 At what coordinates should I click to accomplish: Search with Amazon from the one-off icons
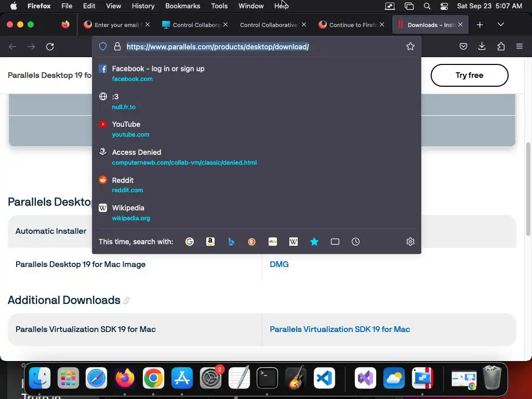point(210,242)
